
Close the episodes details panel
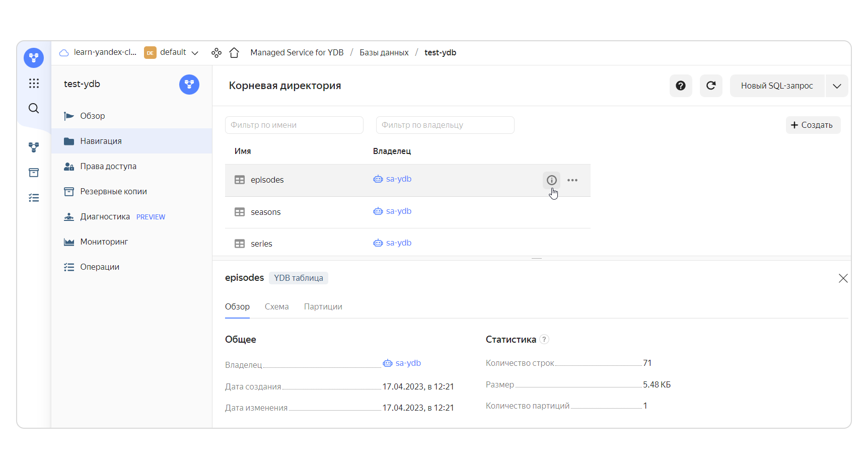tap(843, 278)
